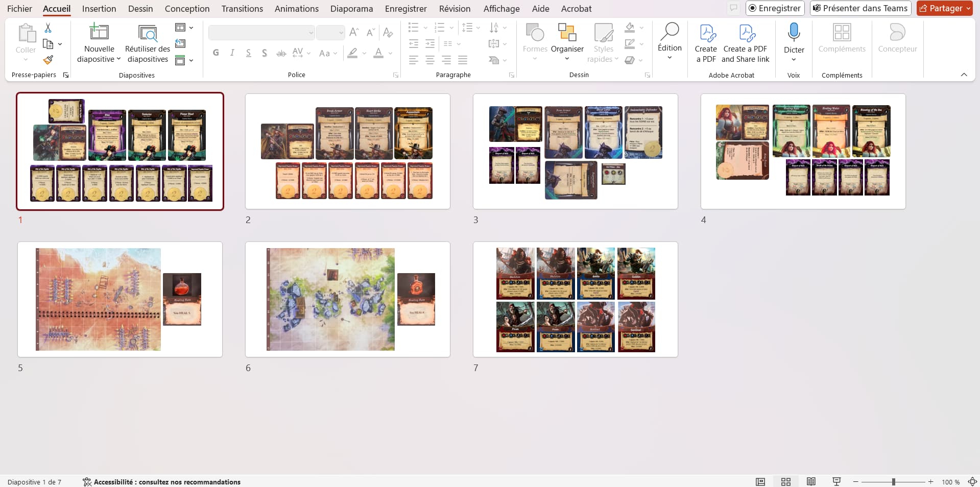The height and width of the screenshot is (487, 980).
Task: Toggle text shadow formatting
Action: pyautogui.click(x=265, y=53)
